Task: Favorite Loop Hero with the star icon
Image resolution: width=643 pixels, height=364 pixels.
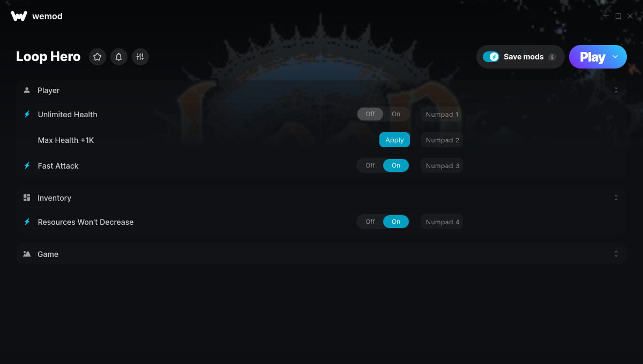Action: click(x=98, y=57)
